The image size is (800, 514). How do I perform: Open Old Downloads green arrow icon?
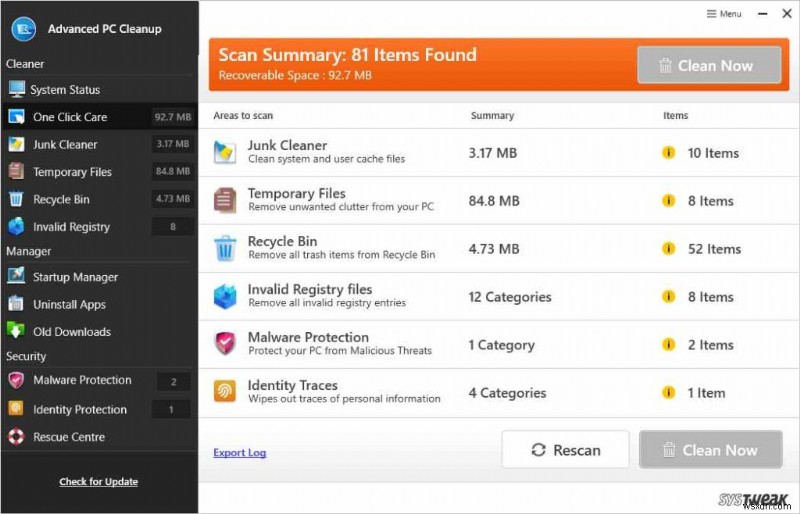click(16, 331)
